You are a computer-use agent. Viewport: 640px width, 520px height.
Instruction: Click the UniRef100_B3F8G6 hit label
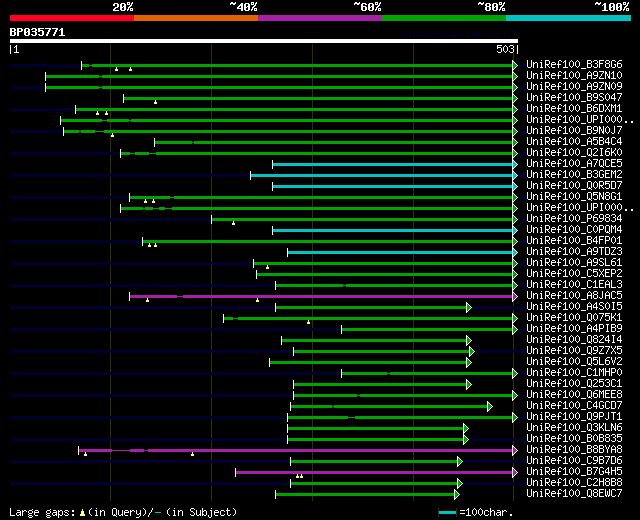(574, 64)
